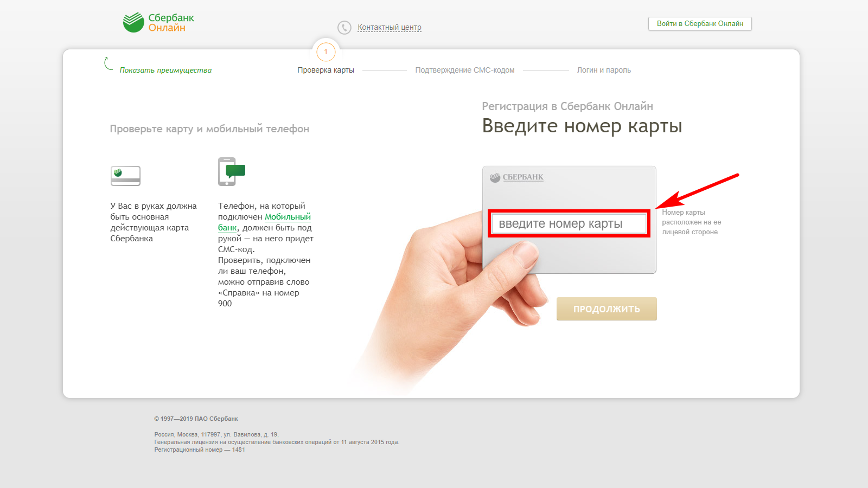Select the Проверка карты step
Image resolution: width=868 pixels, height=488 pixels.
[325, 70]
